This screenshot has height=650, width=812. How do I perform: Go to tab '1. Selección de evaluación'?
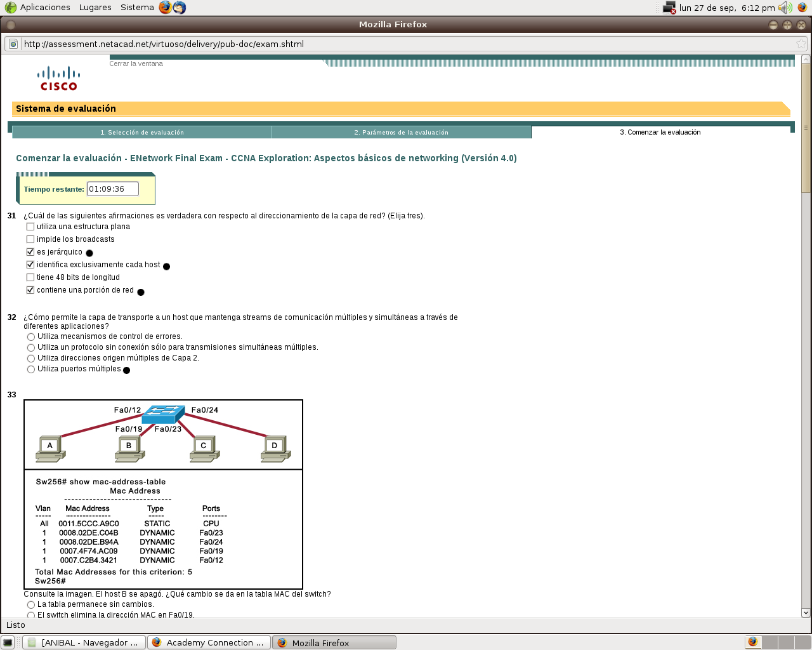click(142, 133)
